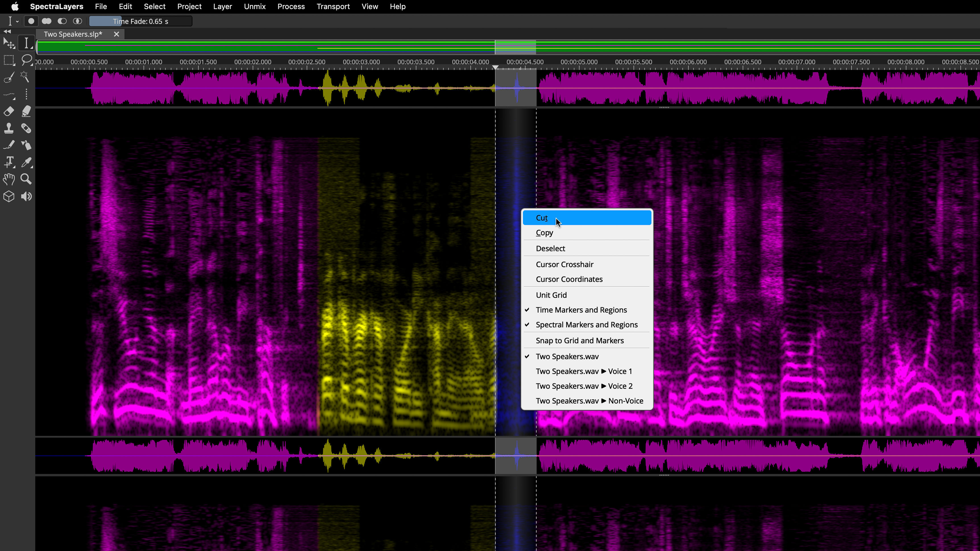This screenshot has width=980, height=551.
Task: Select the Eraser tool
Action: click(x=9, y=111)
